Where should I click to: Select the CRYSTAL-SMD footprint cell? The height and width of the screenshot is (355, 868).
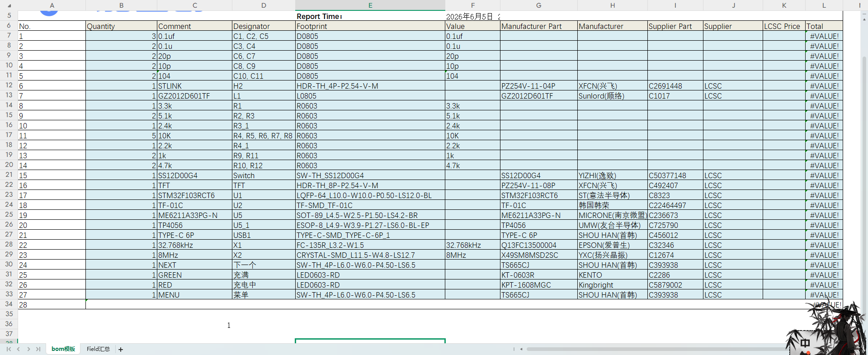[x=370, y=255]
